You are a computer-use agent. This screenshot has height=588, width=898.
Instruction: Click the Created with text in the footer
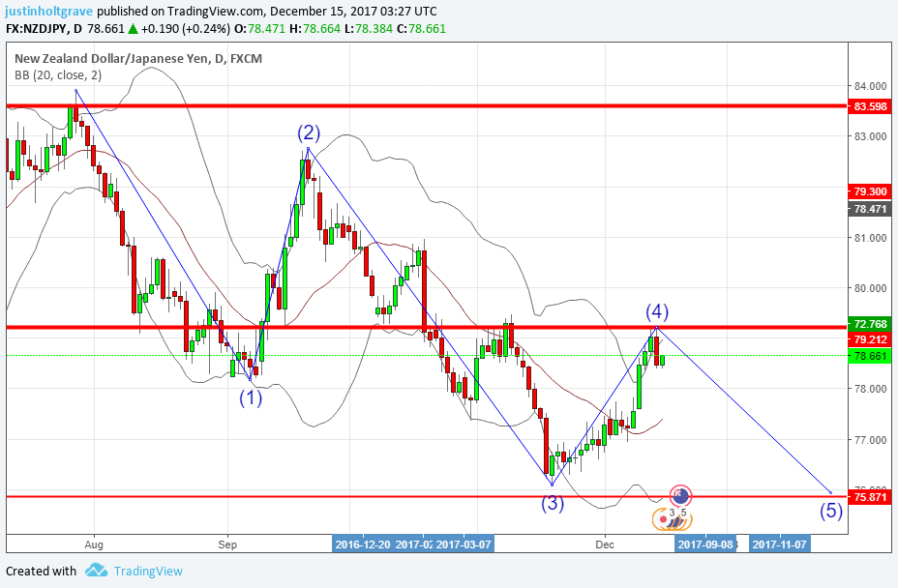(41, 571)
